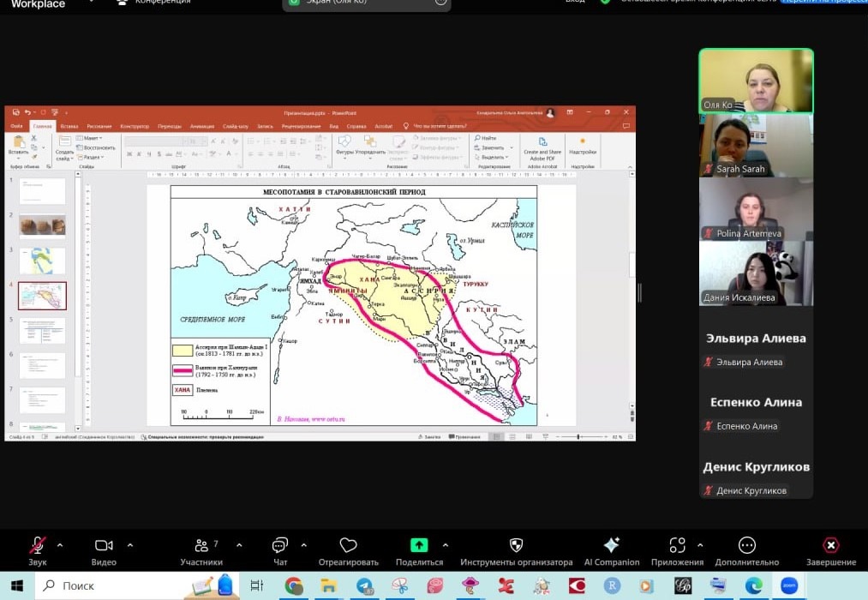
Task: Switch to the Анимация ribbon tab
Action: pyautogui.click(x=202, y=126)
